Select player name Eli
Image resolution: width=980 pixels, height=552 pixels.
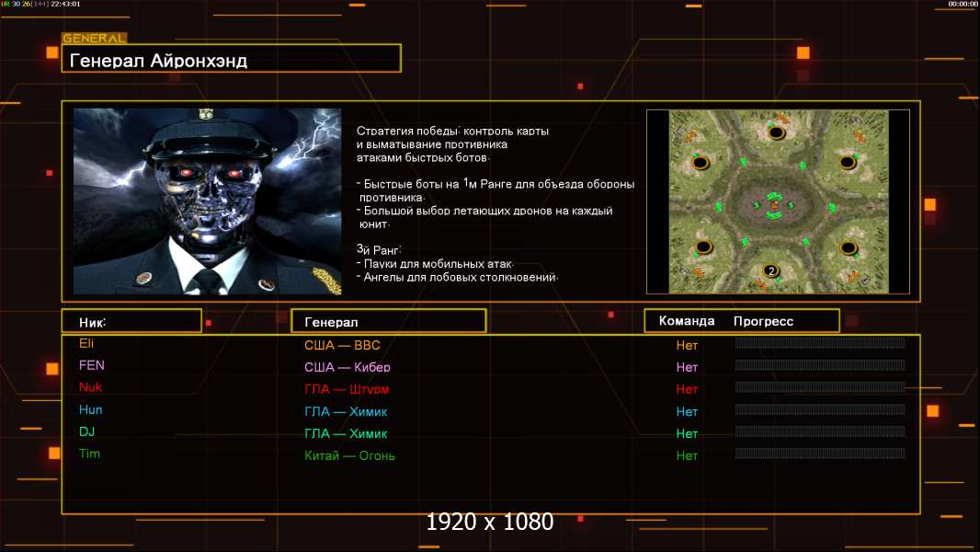pyautogui.click(x=86, y=343)
